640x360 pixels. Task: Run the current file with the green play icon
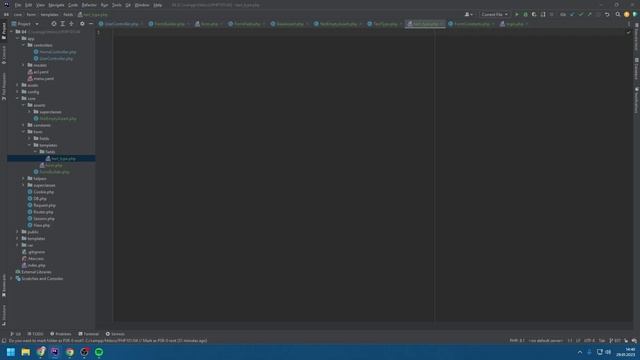517,14
